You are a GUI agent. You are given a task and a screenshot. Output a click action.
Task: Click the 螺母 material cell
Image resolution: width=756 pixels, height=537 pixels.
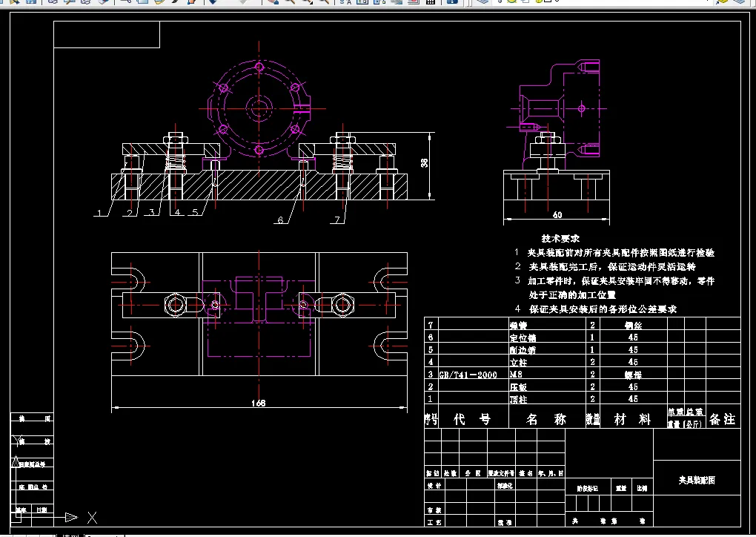tap(632, 375)
